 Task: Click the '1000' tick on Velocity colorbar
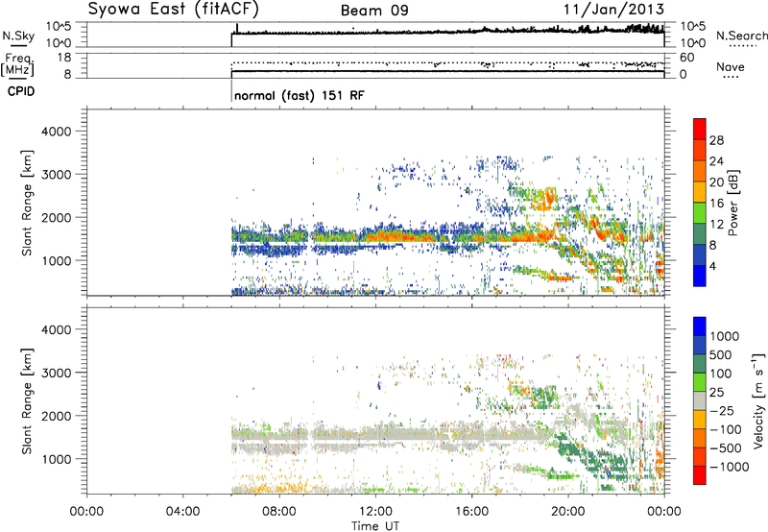click(x=725, y=336)
